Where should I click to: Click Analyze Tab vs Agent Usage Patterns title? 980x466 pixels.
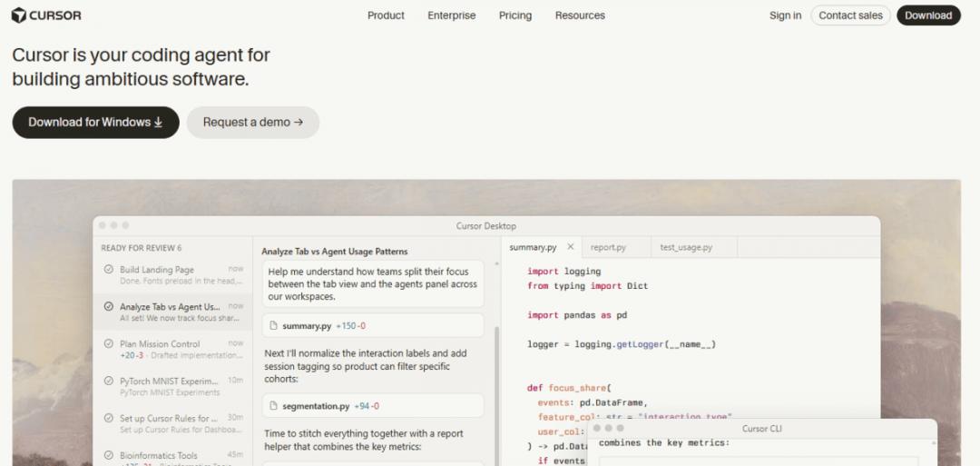334,252
